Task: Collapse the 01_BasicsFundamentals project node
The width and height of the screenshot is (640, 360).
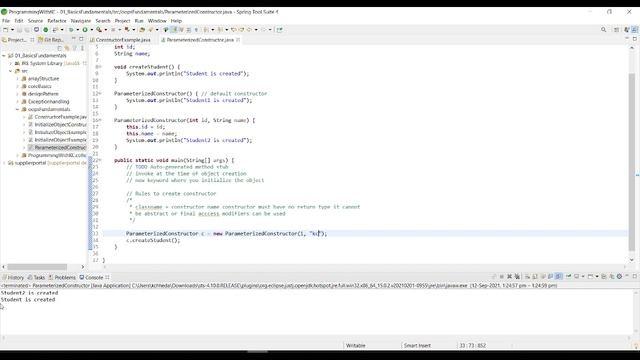Action: coord(4,56)
